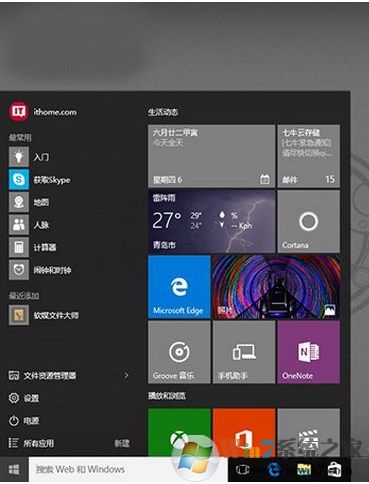The width and height of the screenshot is (369, 484).
Task: Show 所有应用 all apps list
Action: coord(31,443)
